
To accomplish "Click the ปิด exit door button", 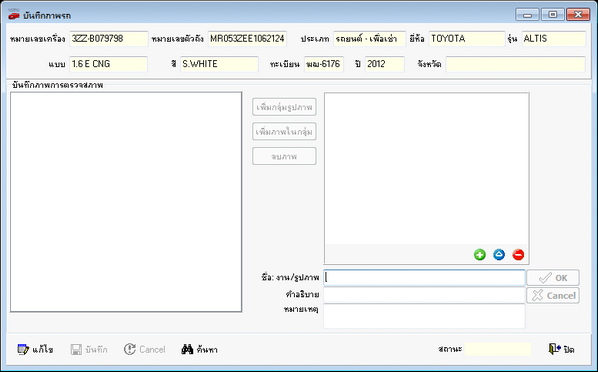I will 561,349.
